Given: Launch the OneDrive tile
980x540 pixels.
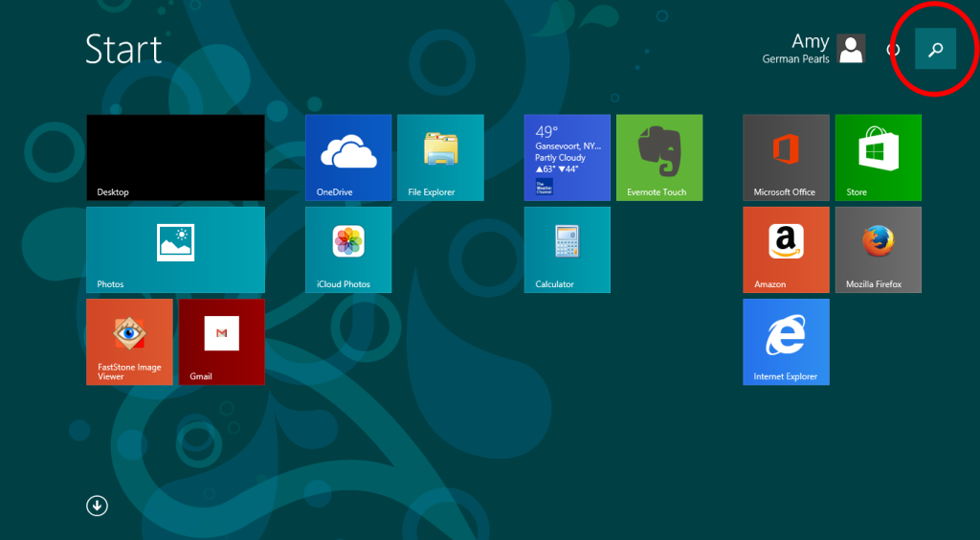Looking at the screenshot, I should 348,157.
